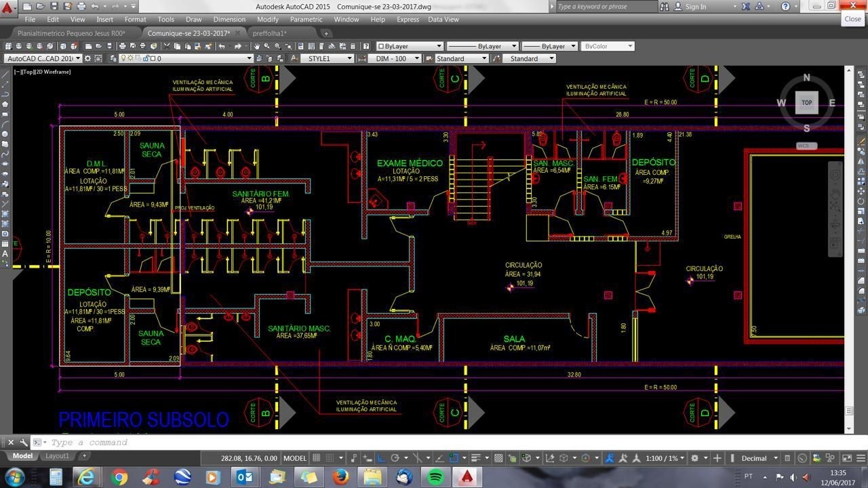Toggle MODEL space button in status bar

click(294, 458)
